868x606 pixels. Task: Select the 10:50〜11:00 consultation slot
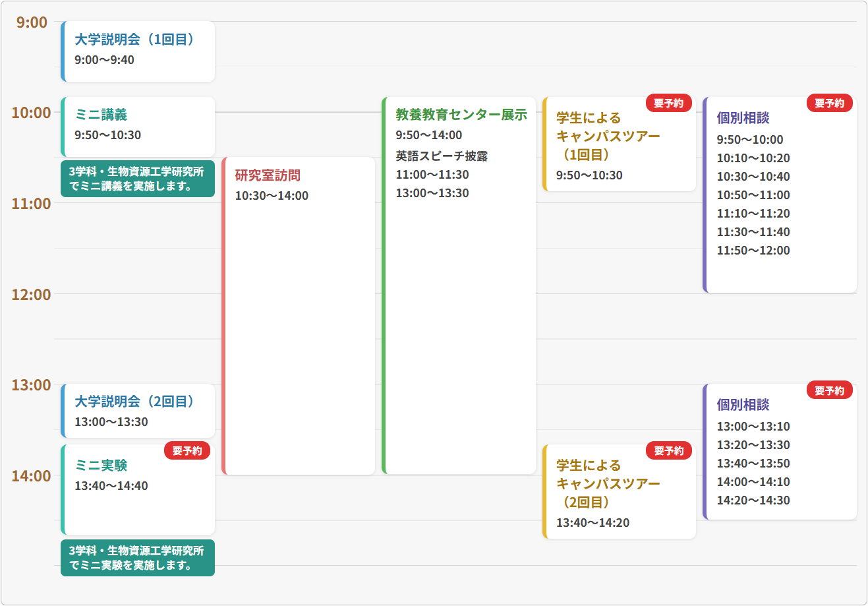[753, 195]
